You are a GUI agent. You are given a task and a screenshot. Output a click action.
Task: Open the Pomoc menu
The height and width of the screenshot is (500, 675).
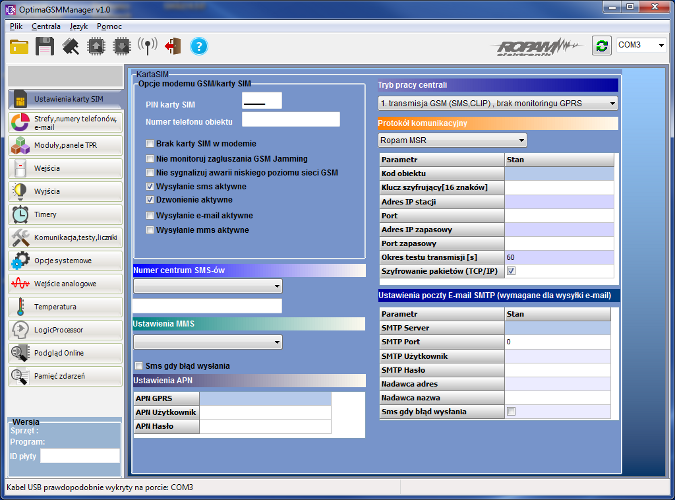coord(109,25)
